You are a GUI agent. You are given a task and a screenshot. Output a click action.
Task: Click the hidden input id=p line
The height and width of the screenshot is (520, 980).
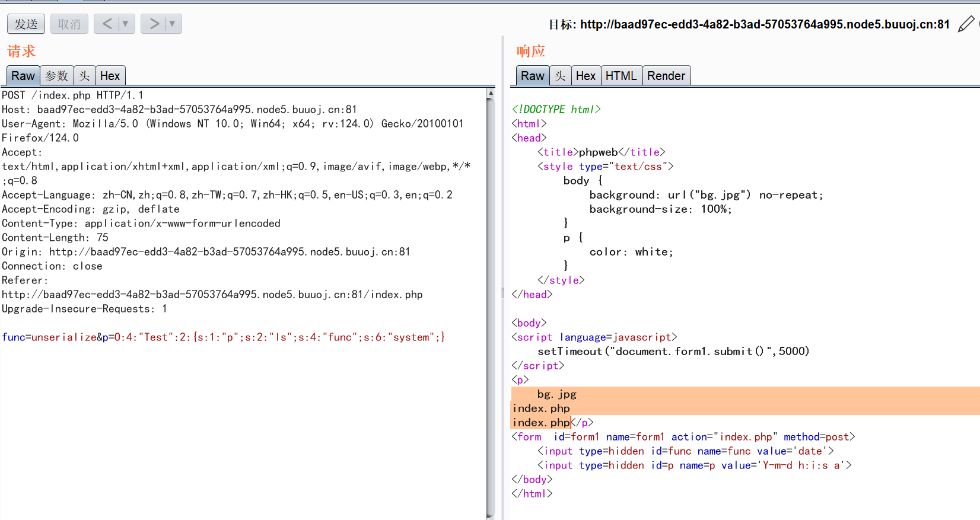pyautogui.click(x=695, y=465)
